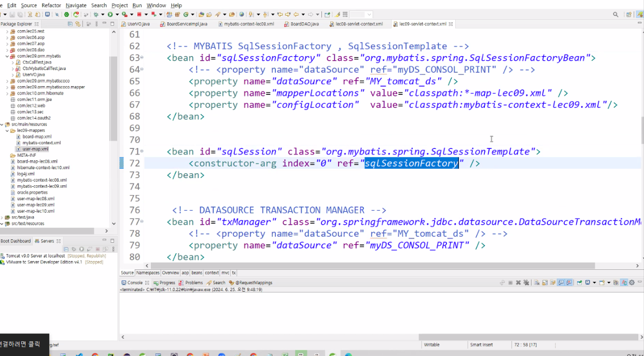Toggle Scroll Lock in Console toolbar

pyautogui.click(x=544, y=283)
